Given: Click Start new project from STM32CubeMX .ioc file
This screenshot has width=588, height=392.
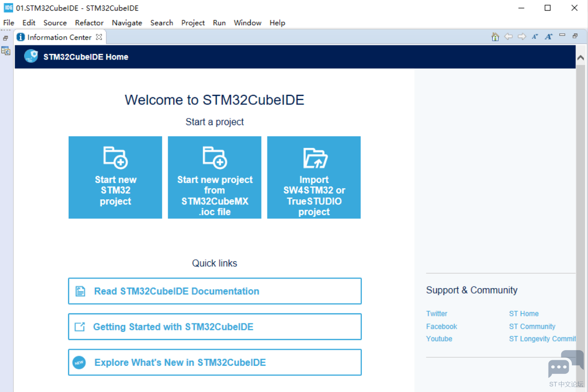Looking at the screenshot, I should coord(215,177).
